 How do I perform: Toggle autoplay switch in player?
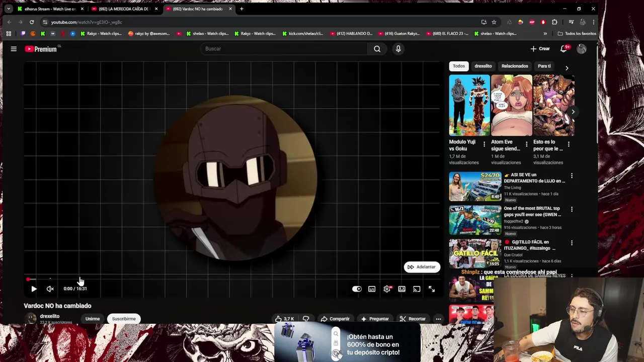click(357, 289)
